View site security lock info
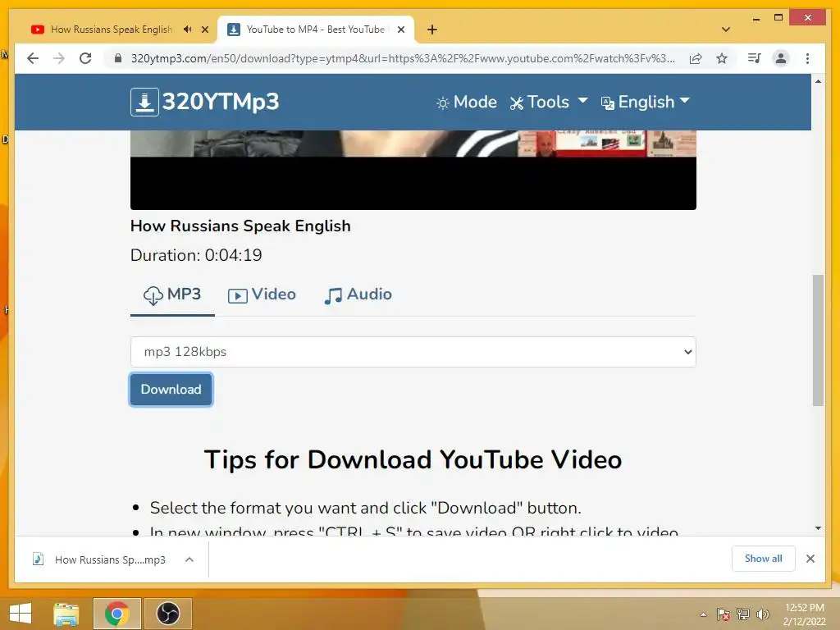The image size is (840, 630). tap(118, 58)
